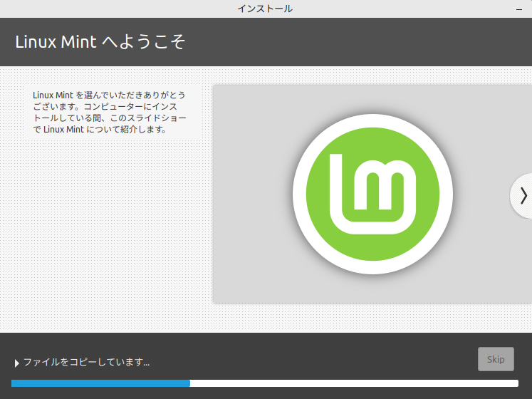Click the 'Linux Mint へようこそ' heading
The width and height of the screenshot is (532, 399).
click(x=100, y=42)
